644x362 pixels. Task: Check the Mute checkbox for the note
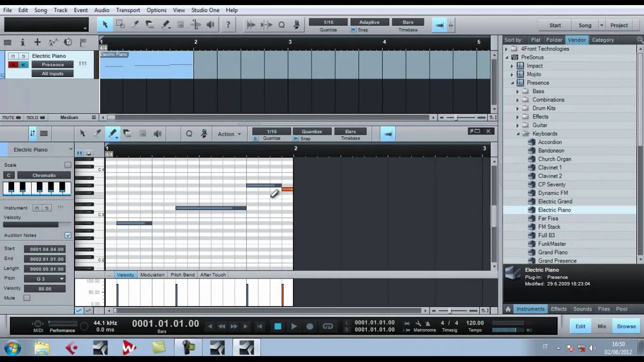(x=27, y=298)
